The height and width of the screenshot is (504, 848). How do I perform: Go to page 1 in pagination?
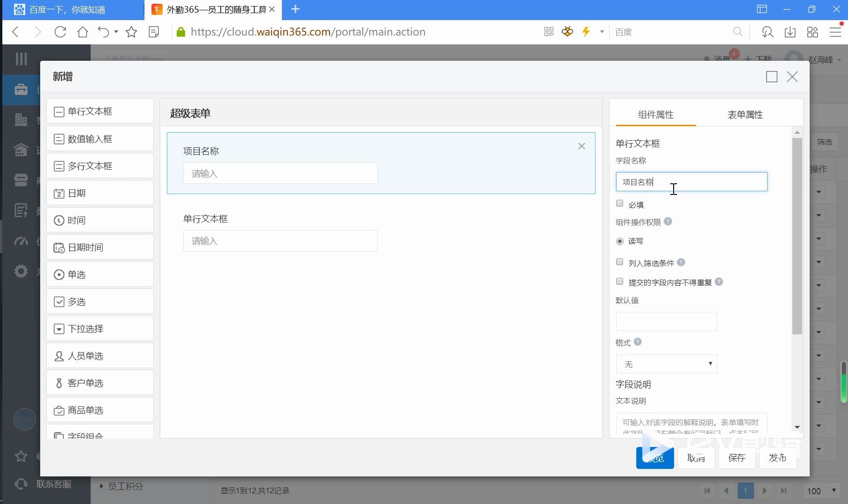click(746, 491)
